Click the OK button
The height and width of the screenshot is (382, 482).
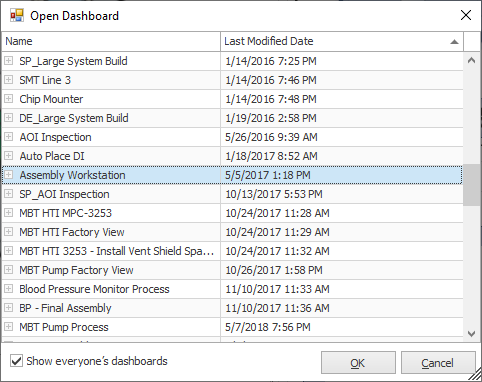pyautogui.click(x=358, y=363)
